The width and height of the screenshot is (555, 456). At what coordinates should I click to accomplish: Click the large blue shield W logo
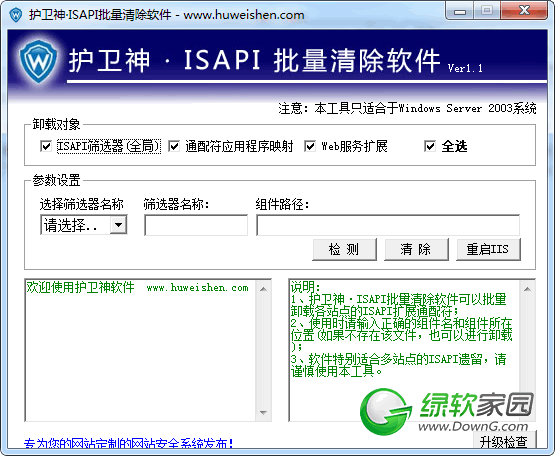tap(38, 62)
